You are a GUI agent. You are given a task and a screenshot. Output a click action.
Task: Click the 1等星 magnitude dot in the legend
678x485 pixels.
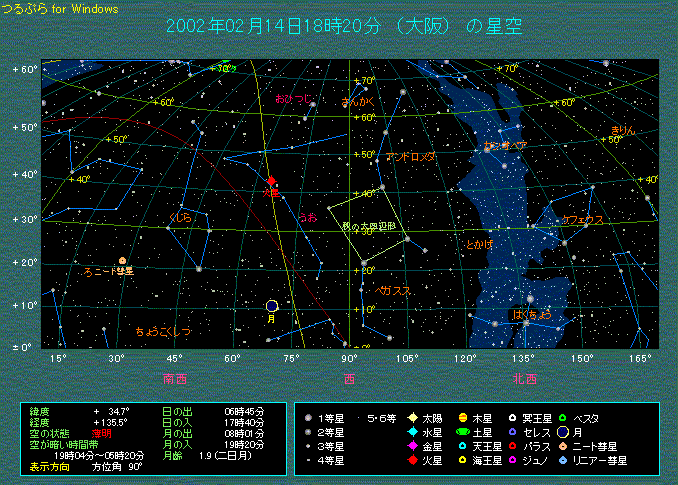point(308,417)
